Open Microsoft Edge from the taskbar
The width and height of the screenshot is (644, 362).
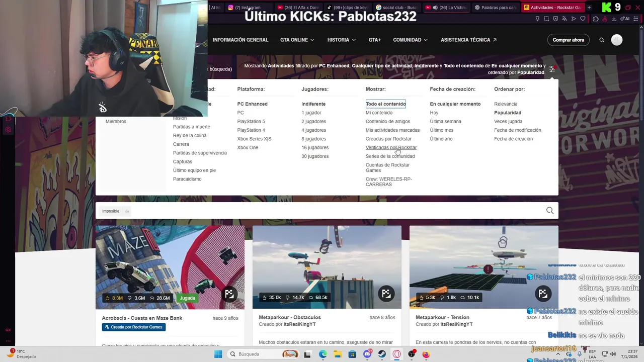323,354
